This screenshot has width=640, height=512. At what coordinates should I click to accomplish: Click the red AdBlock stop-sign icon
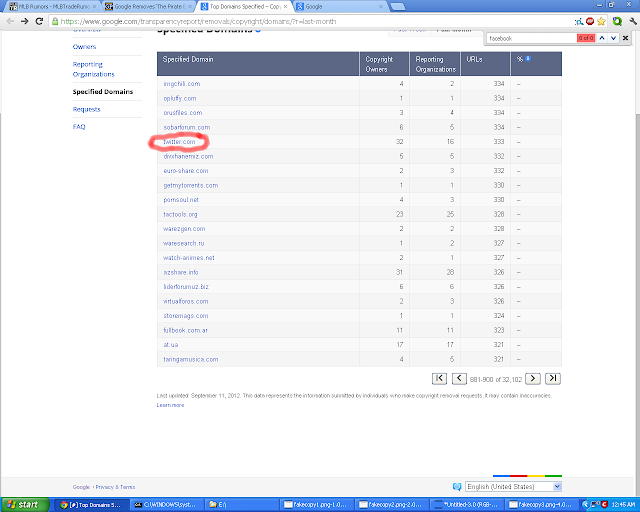[590, 21]
